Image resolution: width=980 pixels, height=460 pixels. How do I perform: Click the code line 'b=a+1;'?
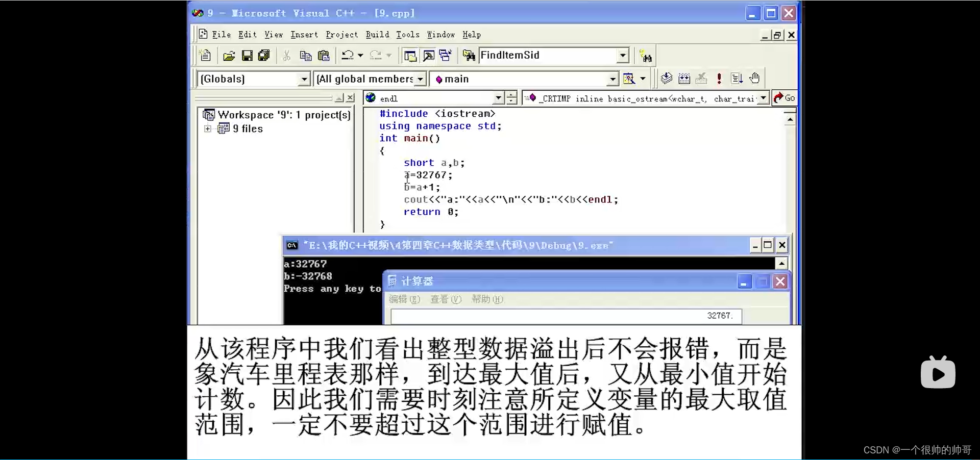click(x=422, y=187)
